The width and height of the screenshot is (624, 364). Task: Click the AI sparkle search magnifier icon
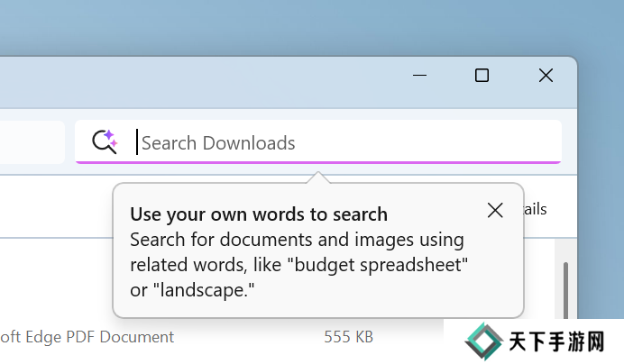[106, 141]
